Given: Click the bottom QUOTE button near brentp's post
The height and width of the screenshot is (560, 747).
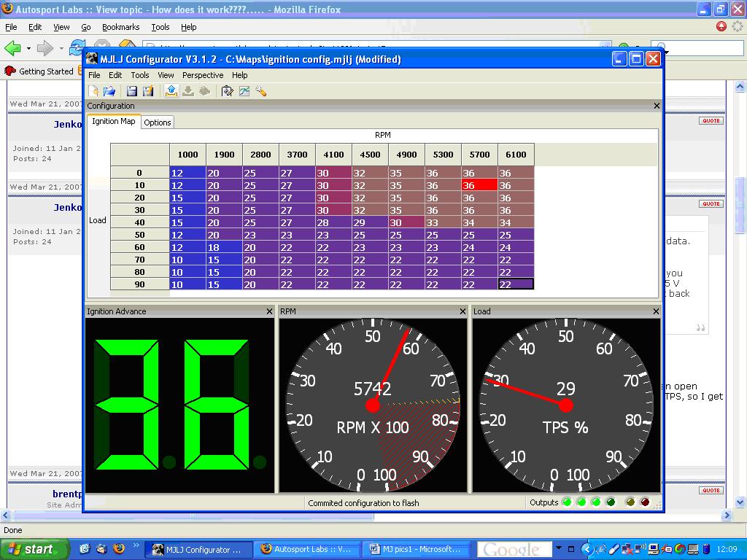Looking at the screenshot, I should pyautogui.click(x=711, y=490).
